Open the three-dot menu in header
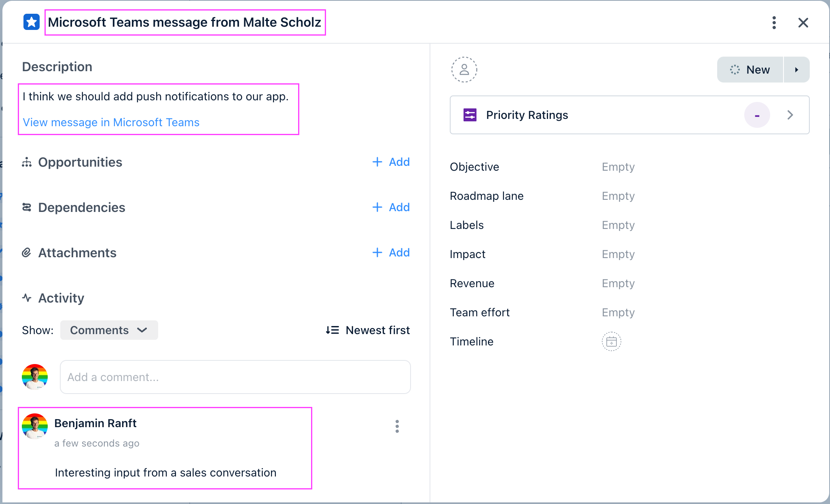Viewport: 830px width, 504px height. (x=774, y=23)
